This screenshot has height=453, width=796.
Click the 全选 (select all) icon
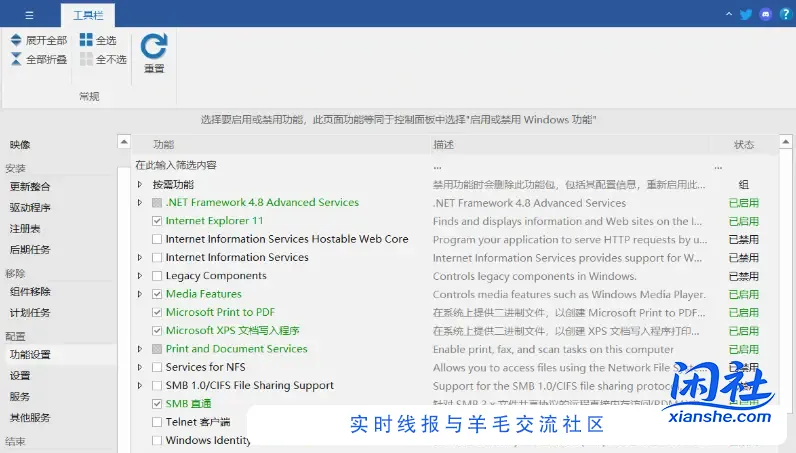(x=86, y=40)
